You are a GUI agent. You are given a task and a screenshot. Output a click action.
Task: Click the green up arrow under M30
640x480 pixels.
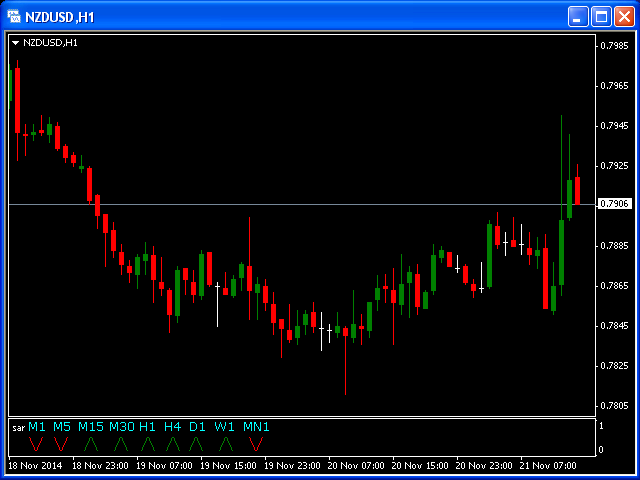pyautogui.click(x=122, y=443)
